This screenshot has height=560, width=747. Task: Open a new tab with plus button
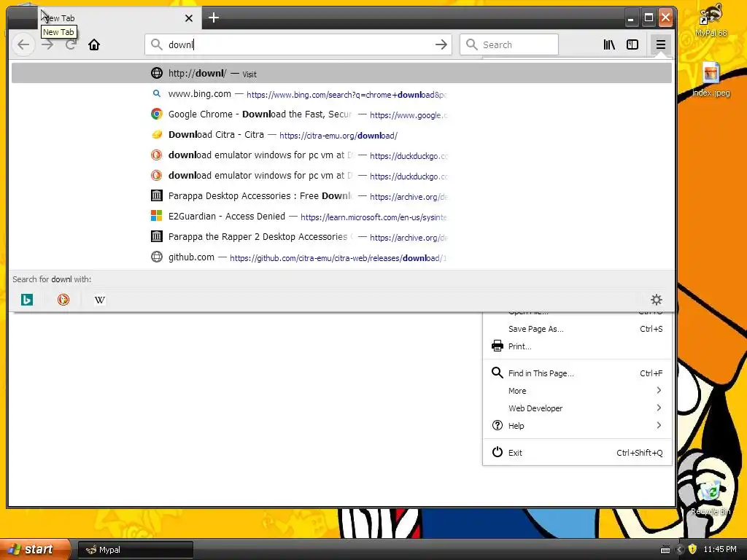pyautogui.click(x=214, y=17)
